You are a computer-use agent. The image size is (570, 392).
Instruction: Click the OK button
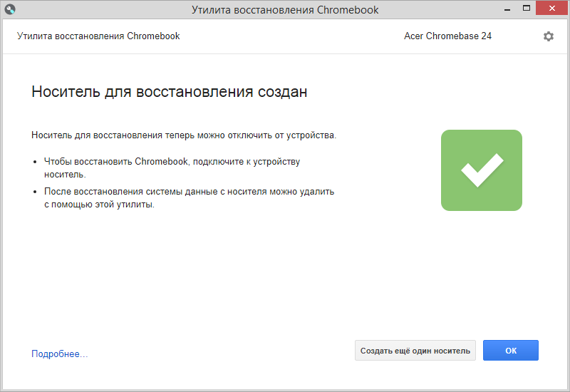click(x=510, y=350)
